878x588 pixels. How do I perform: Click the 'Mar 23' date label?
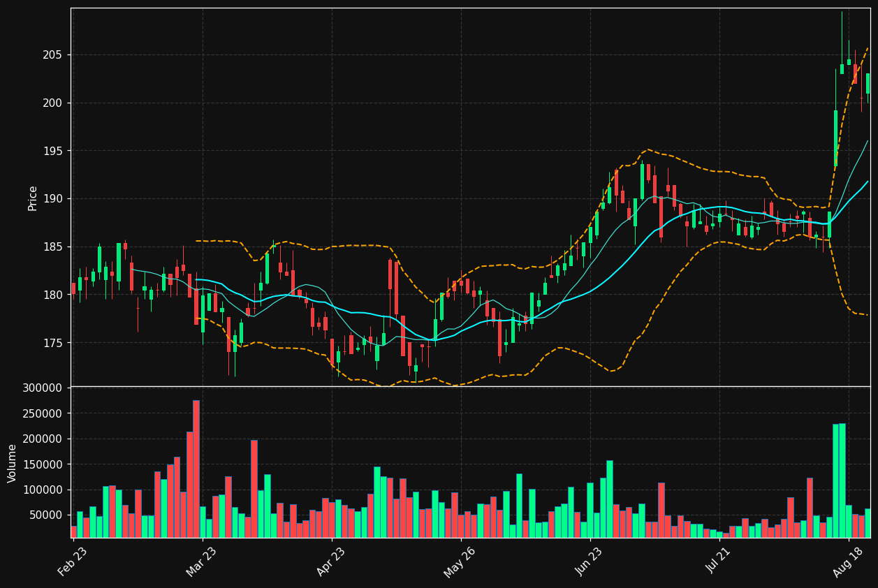point(202,561)
